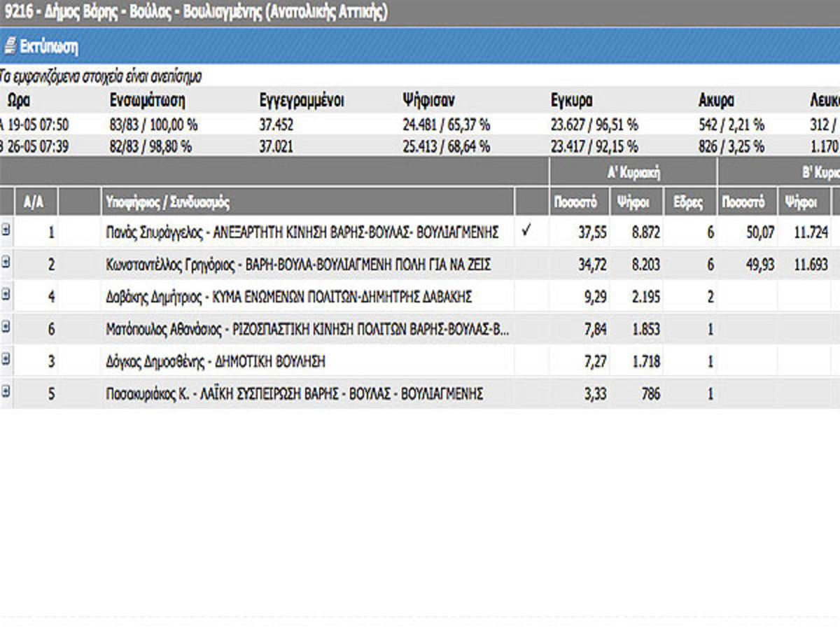The height and width of the screenshot is (630, 840).
Task: Click first-round Ψήφοι column header
Action: pos(632,202)
